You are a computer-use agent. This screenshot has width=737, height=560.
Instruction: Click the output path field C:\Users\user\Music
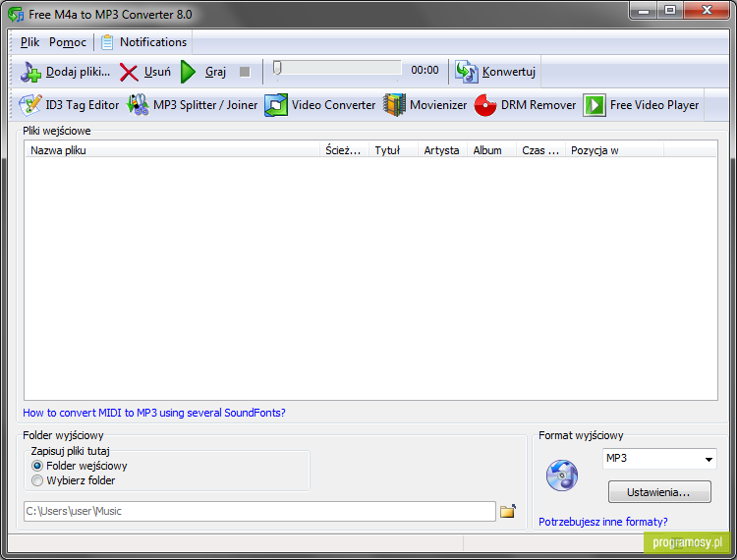(259, 511)
